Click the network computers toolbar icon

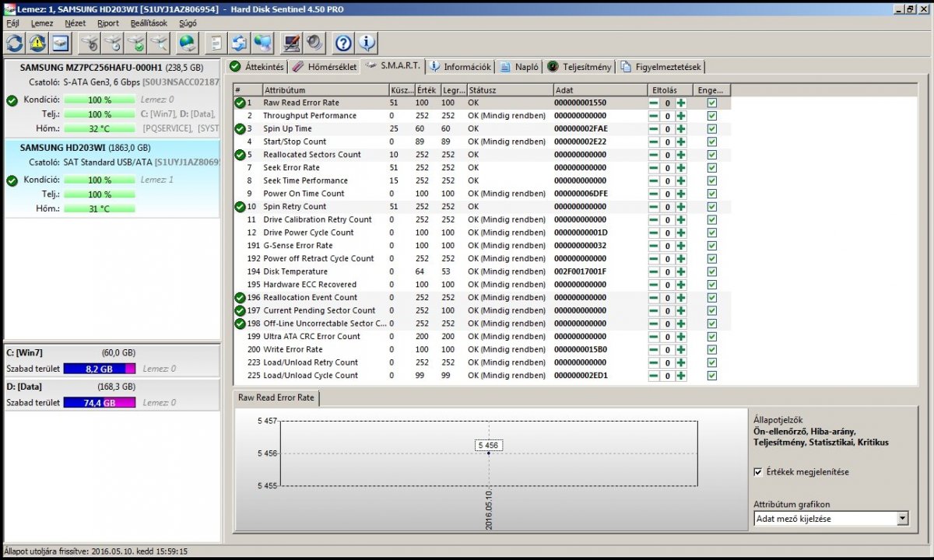click(x=263, y=43)
